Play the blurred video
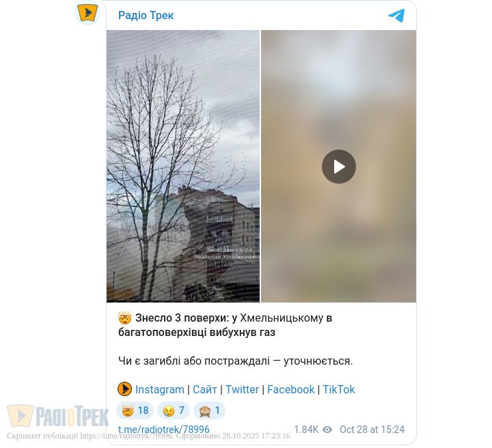Viewport: 492px width, 448px height. click(338, 167)
